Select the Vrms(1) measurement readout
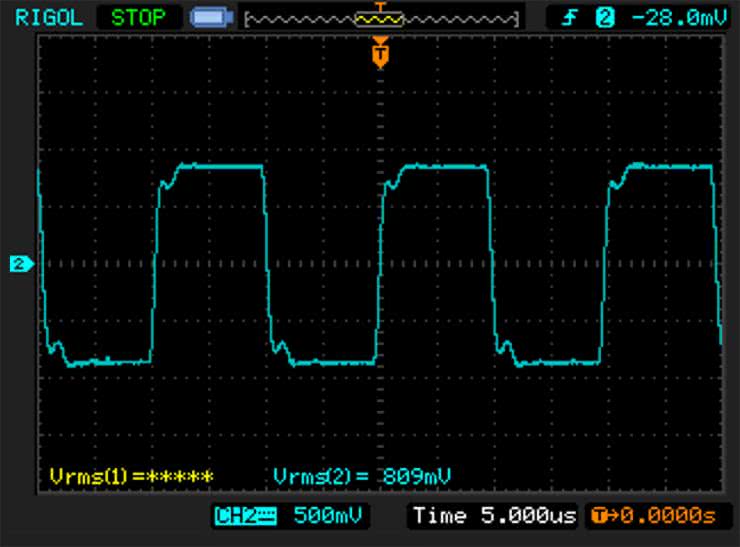Image resolution: width=740 pixels, height=547 pixels. tap(131, 476)
